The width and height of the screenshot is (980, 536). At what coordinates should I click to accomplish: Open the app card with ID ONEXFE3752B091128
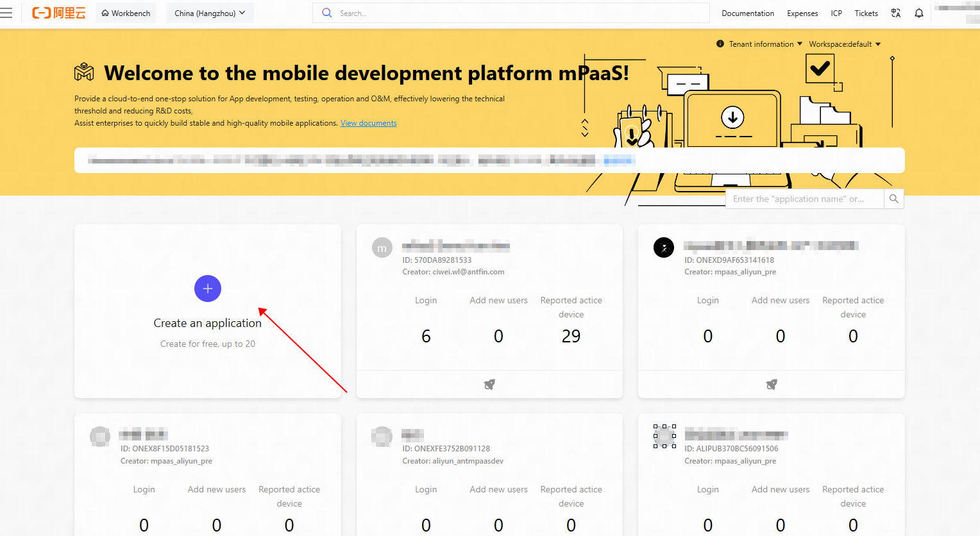[x=489, y=474]
